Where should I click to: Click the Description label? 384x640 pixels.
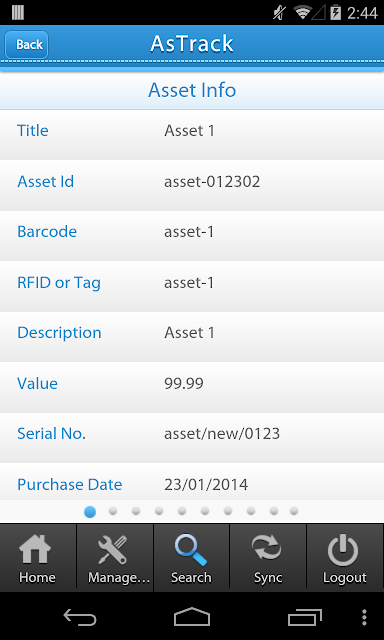click(59, 333)
